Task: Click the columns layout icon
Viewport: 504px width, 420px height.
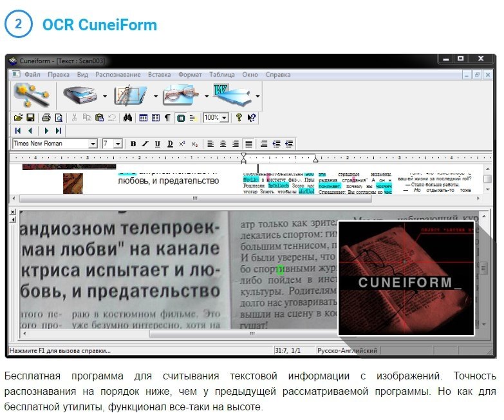Action: point(156,118)
